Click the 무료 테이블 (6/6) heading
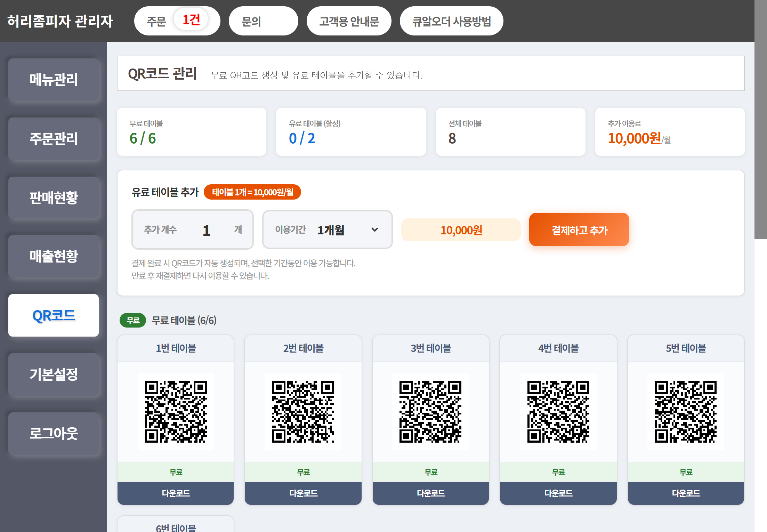This screenshot has width=767, height=532. [184, 320]
